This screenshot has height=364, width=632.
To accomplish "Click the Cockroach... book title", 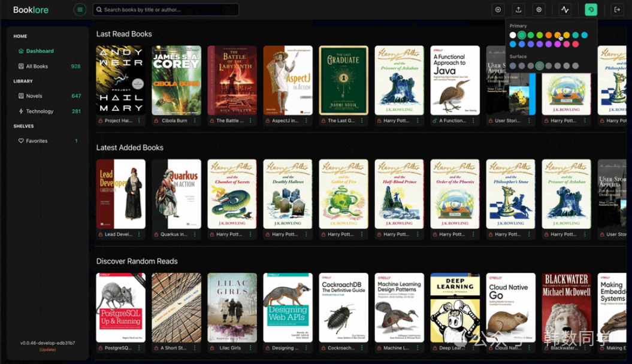I will [341, 348].
